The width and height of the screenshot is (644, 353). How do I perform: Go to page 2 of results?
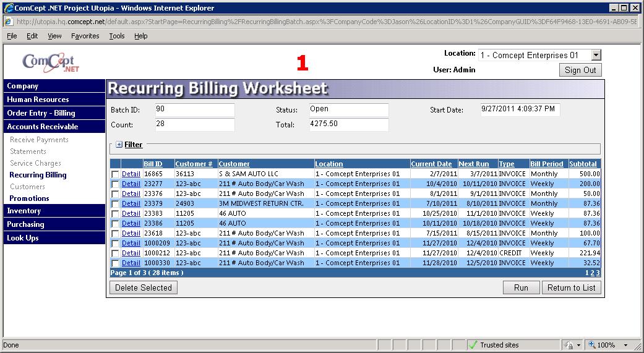[x=592, y=273]
